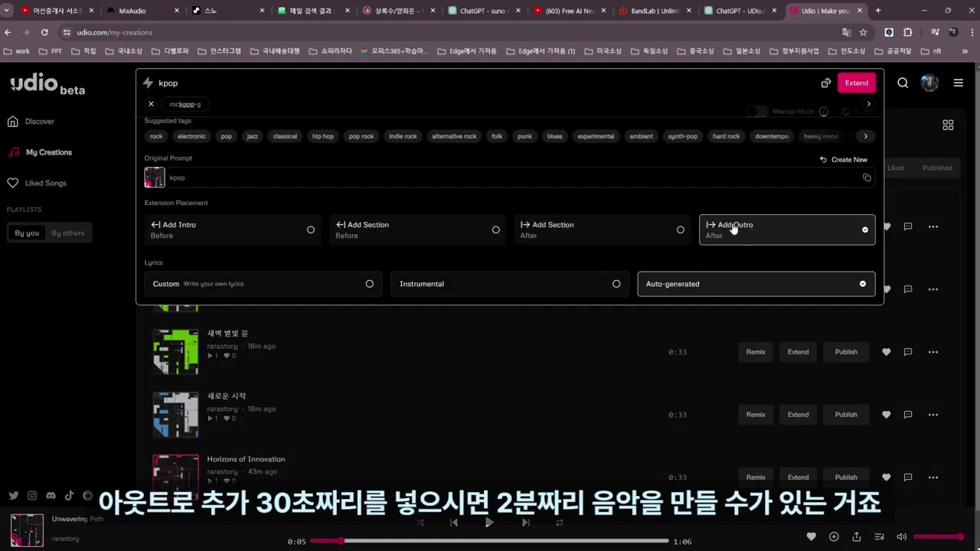
Task: Seek in the playback progress bar
Action: click(x=489, y=541)
